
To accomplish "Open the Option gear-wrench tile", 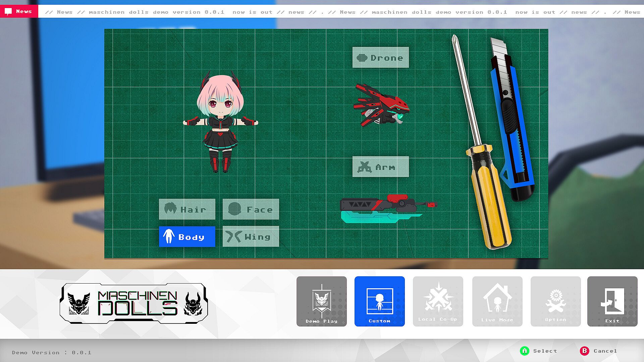I will [x=555, y=301].
